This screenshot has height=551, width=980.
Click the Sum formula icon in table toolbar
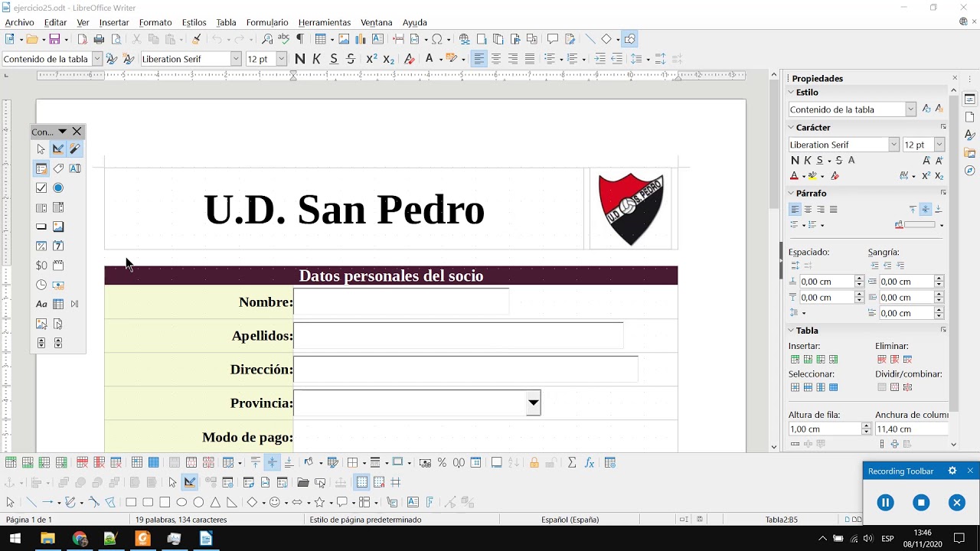click(x=572, y=462)
